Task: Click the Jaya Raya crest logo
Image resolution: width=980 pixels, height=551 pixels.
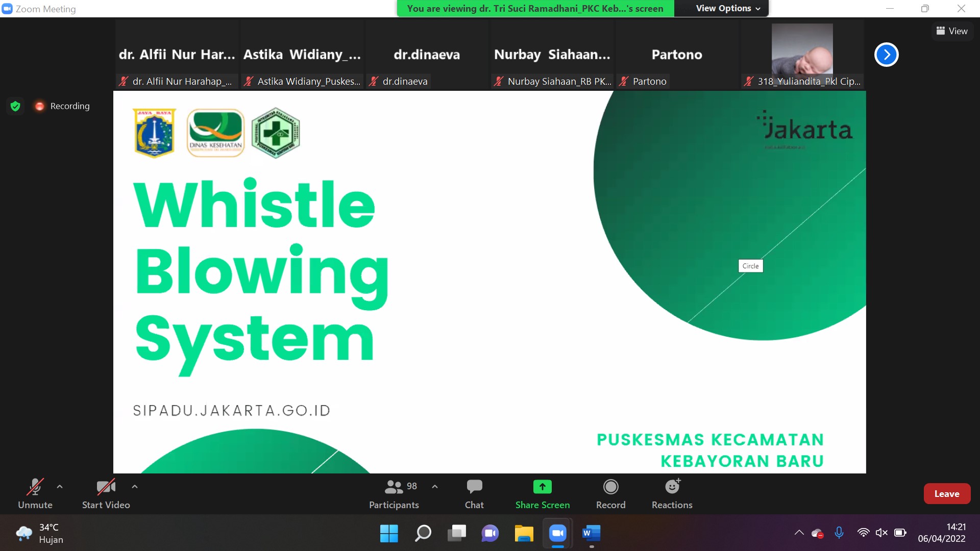Action: pos(154,133)
